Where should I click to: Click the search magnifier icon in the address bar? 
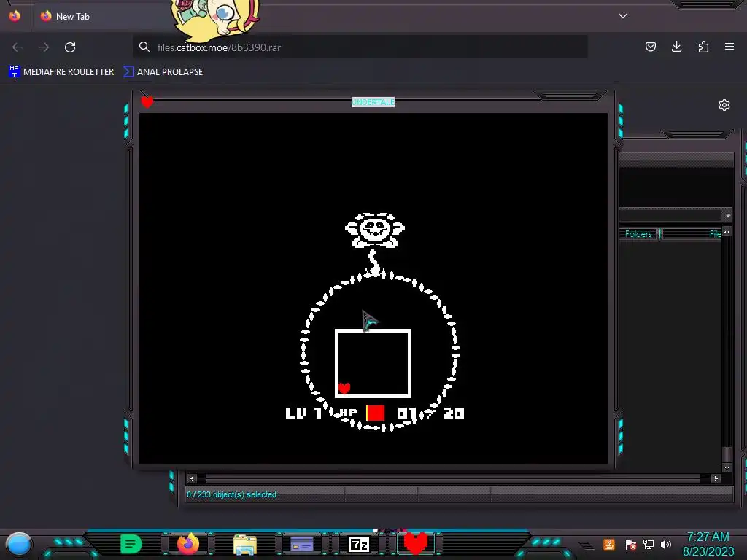[x=144, y=47]
